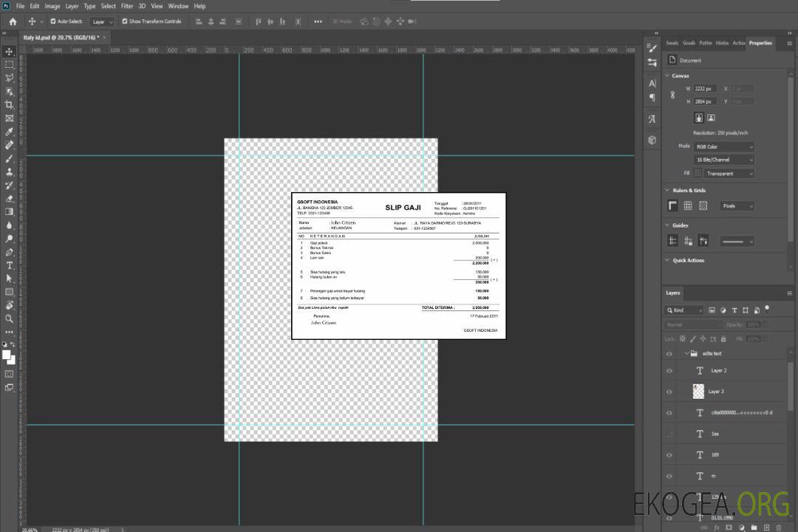Viewport: 798px width, 532px height.
Task: Open the guide line style dropdown
Action: tap(737, 242)
